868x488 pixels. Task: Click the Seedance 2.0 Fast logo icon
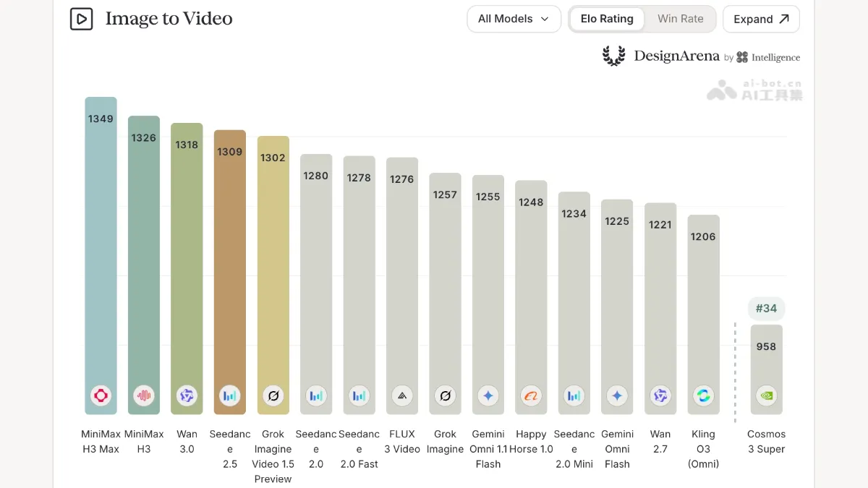click(359, 395)
